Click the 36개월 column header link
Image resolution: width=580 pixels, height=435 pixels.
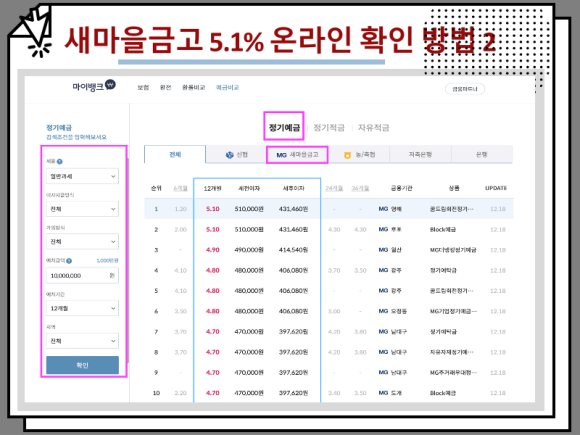(x=360, y=188)
